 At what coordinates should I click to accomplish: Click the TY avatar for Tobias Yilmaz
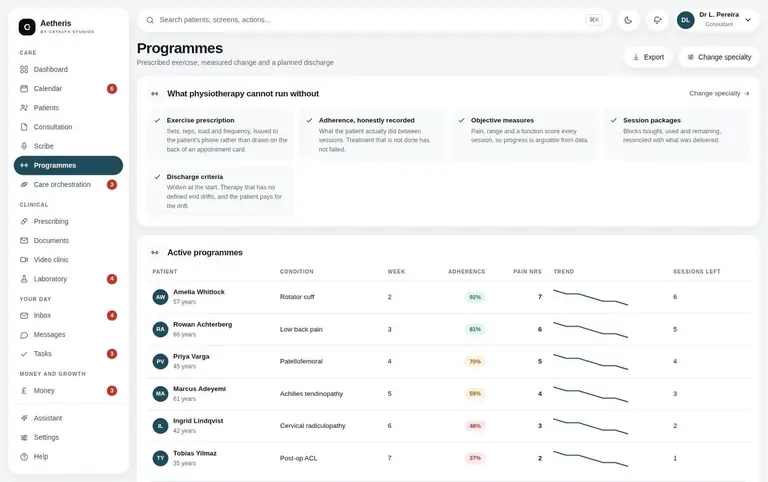coord(160,458)
